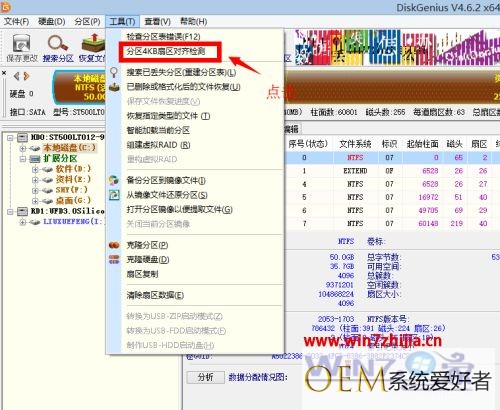Click the 恢复文件 toolbar icon

pos(92,48)
